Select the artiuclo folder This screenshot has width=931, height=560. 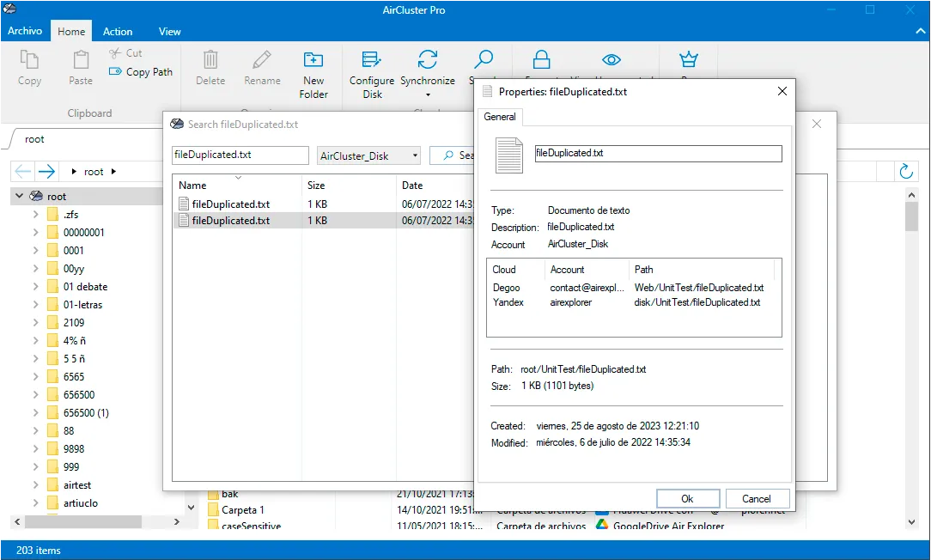(80, 503)
